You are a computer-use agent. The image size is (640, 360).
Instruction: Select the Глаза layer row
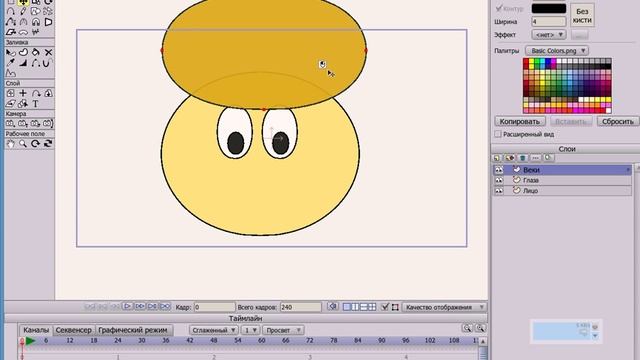(562, 180)
